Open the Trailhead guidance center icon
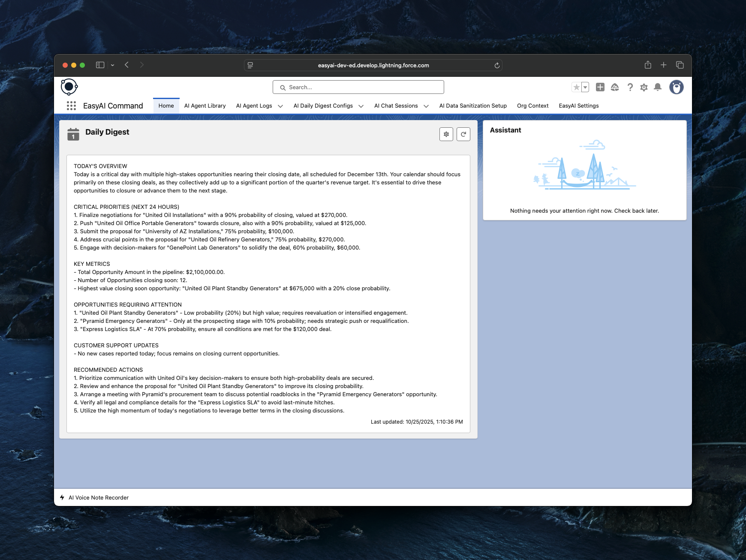The width and height of the screenshot is (746, 560). pyautogui.click(x=615, y=87)
